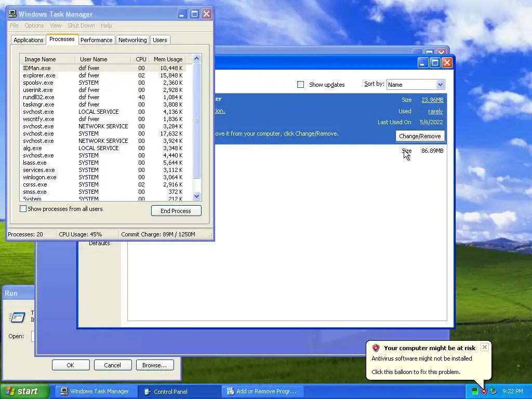Select the lsass.exe process
532x399 pixels.
(x=103, y=163)
